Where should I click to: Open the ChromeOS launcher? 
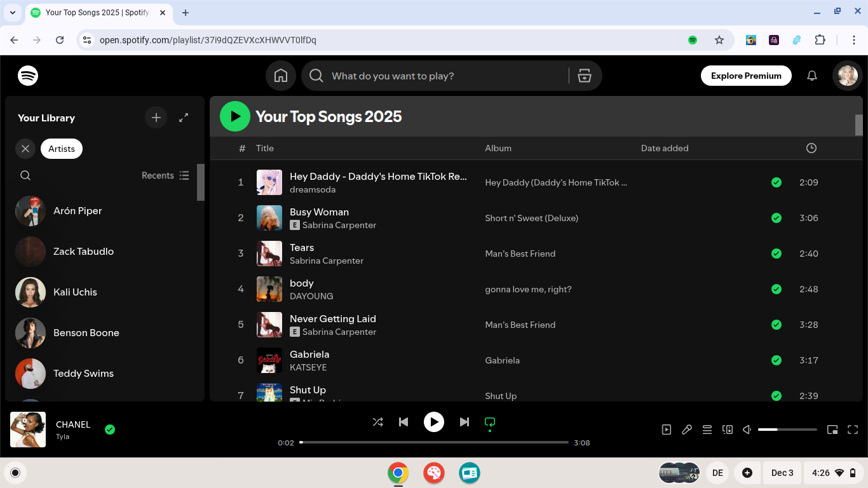(15, 473)
